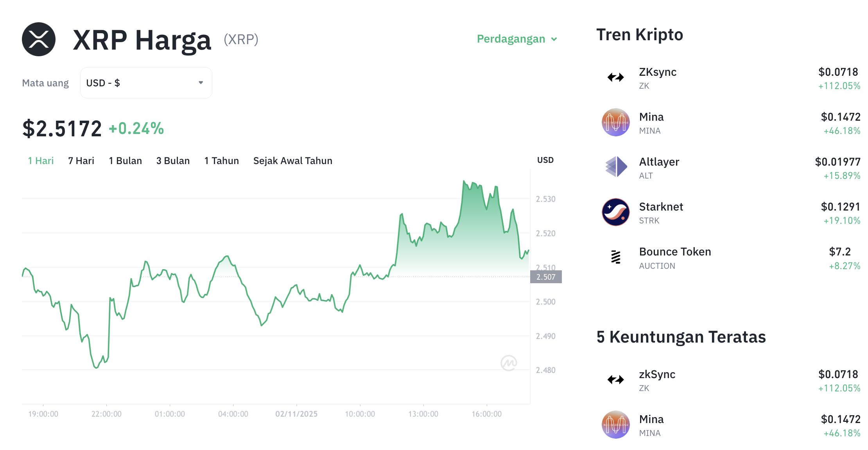Open the Starknet coin page via its name

[x=661, y=207]
